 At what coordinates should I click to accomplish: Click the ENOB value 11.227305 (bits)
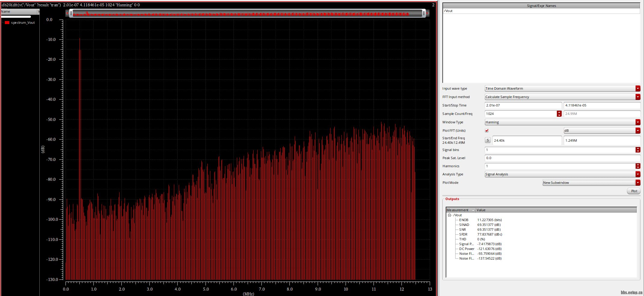pyautogui.click(x=490, y=220)
